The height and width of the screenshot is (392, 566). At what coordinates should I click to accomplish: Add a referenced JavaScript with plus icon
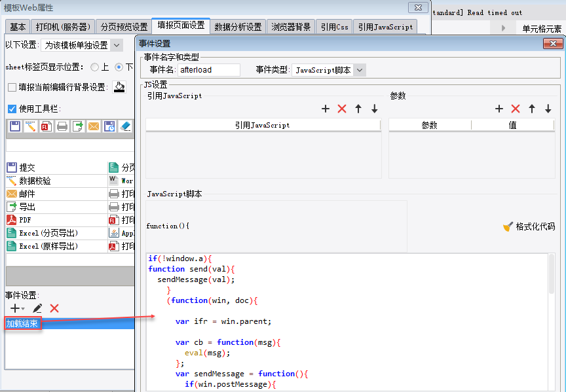coord(325,109)
